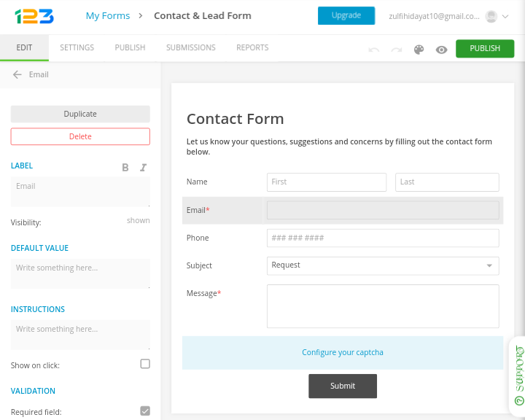The height and width of the screenshot is (420, 525).
Task: Expand the account menu chevron
Action: pyautogui.click(x=505, y=17)
